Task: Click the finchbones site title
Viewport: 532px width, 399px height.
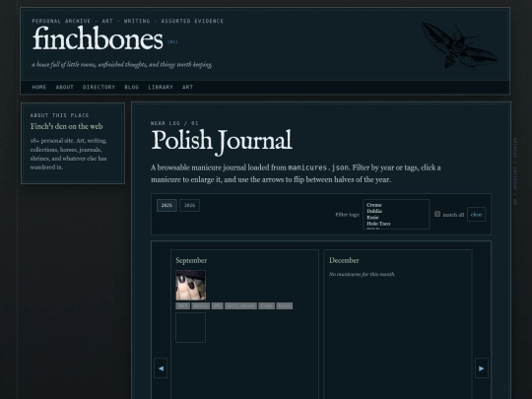Action: click(98, 39)
